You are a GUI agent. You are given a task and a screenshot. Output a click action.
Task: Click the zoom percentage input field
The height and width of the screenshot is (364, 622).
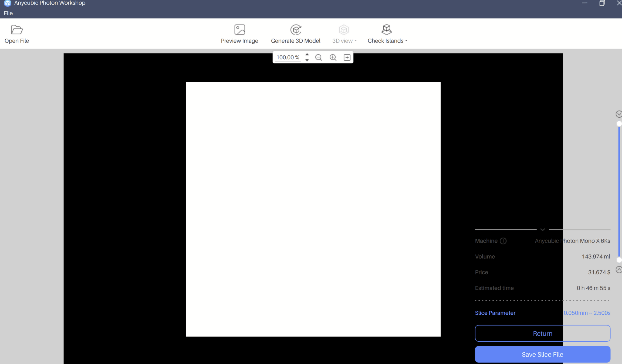(288, 57)
